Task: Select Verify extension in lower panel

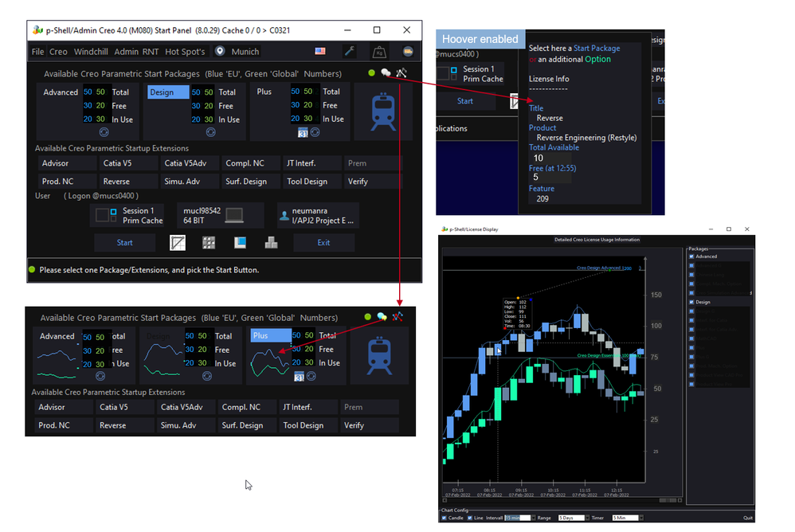Action: click(x=370, y=425)
